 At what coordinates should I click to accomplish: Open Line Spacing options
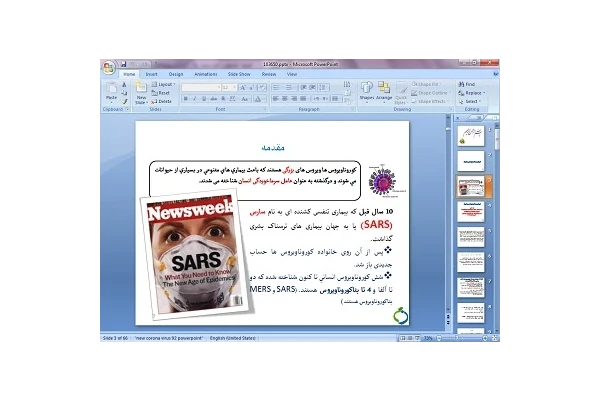(323, 88)
